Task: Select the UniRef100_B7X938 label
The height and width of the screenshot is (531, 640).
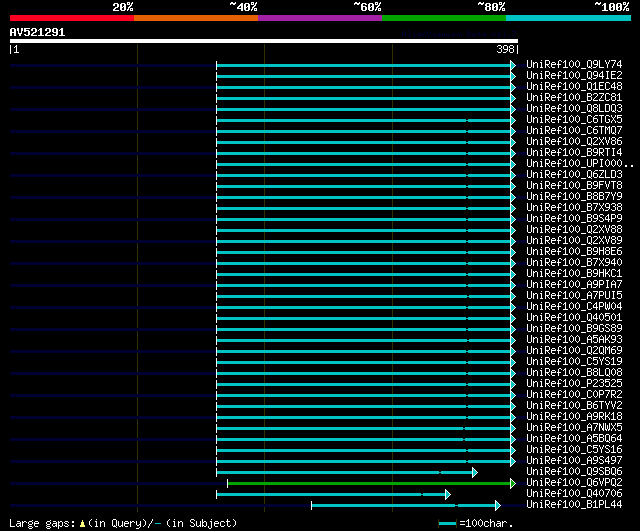Action: tap(574, 208)
